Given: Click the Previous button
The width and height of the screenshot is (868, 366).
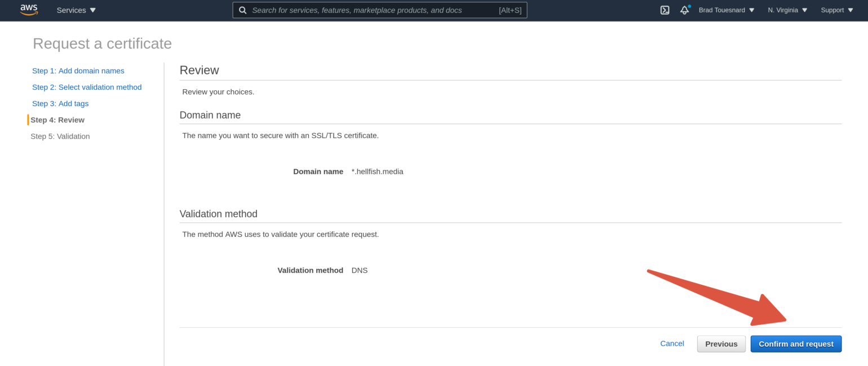Looking at the screenshot, I should coord(721,343).
